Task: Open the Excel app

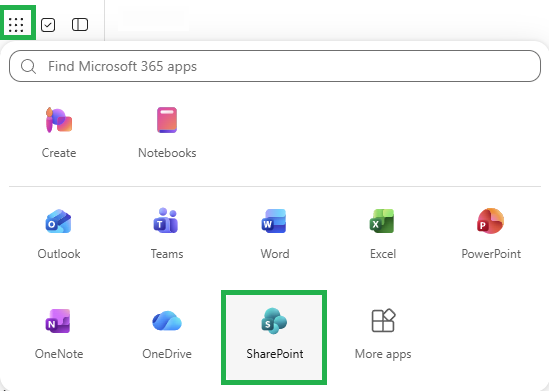Action: [x=383, y=234]
